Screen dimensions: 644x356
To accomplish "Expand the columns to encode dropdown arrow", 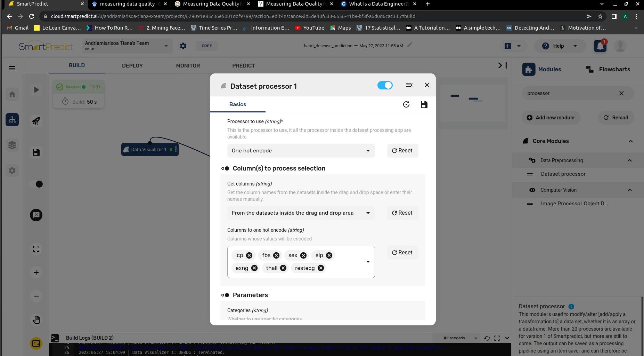I will point(368,262).
